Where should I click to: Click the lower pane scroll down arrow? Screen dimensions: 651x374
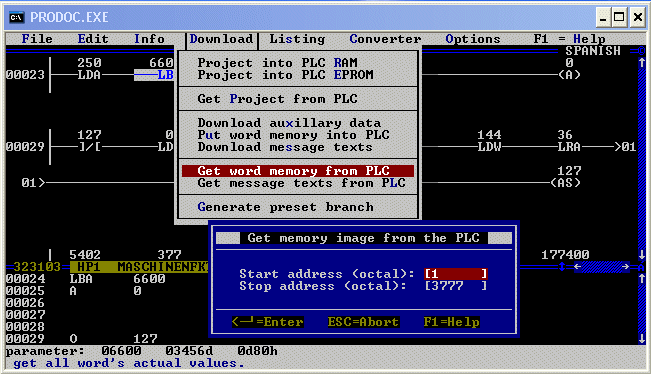pyautogui.click(x=642, y=339)
